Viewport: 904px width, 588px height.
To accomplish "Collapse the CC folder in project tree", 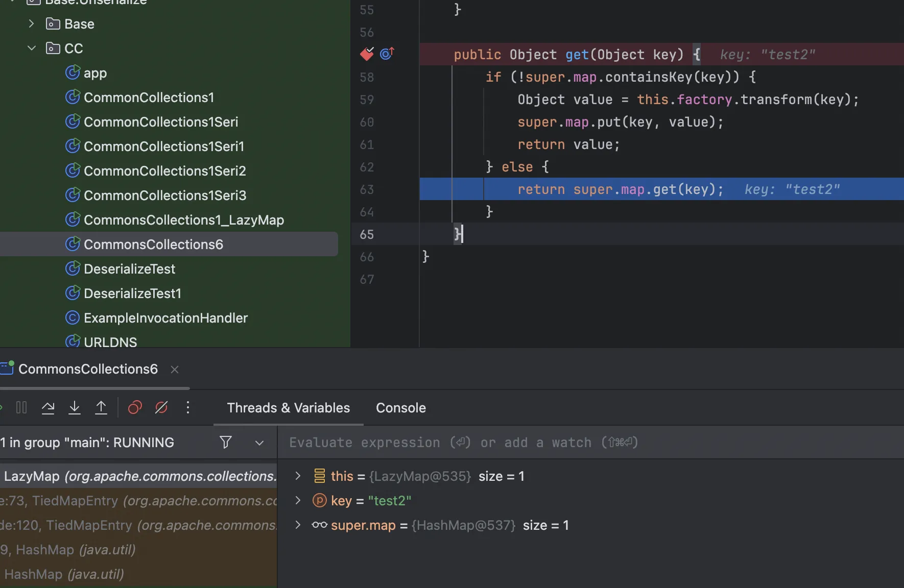I will coord(32,48).
